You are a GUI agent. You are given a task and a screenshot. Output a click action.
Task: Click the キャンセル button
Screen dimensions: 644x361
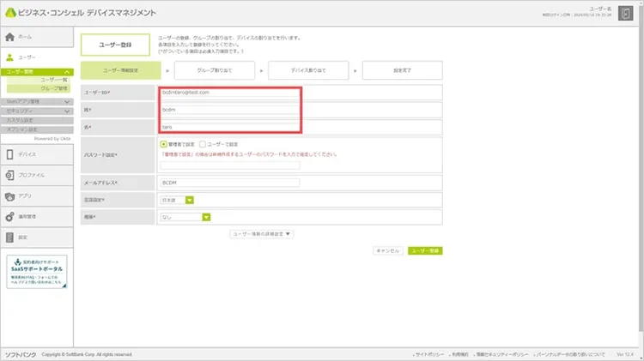[x=388, y=250]
